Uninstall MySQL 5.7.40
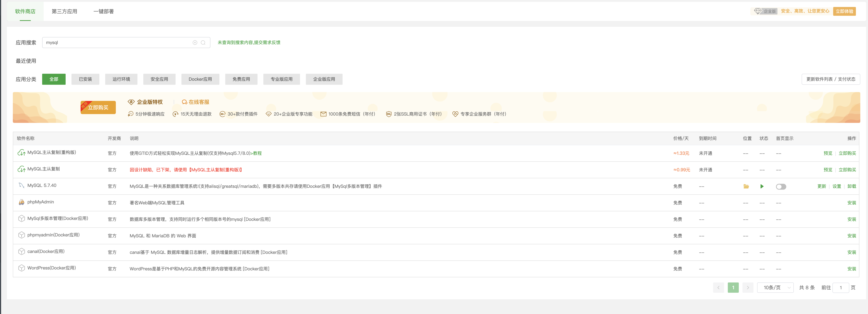 pos(852,186)
